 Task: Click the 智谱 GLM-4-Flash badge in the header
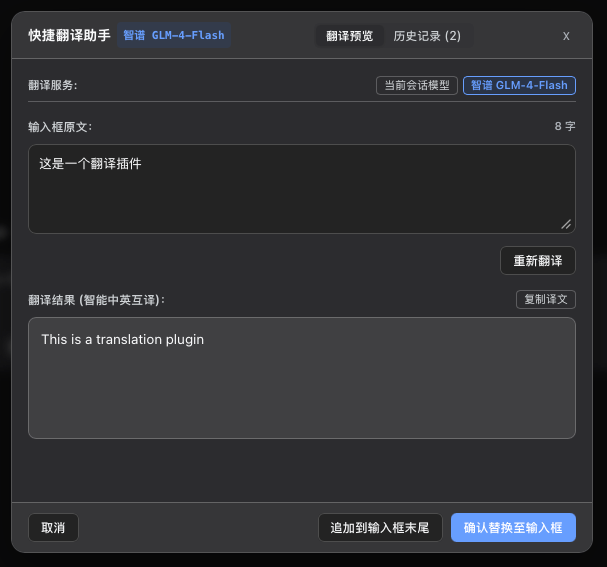coord(174,35)
